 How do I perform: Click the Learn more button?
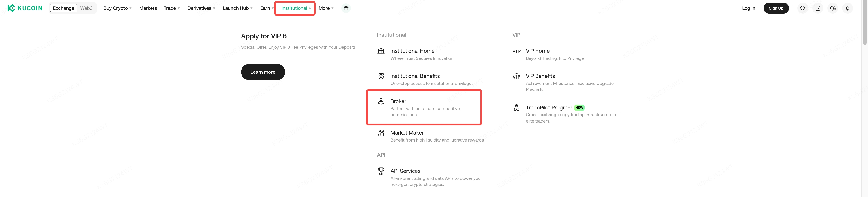[x=263, y=72]
